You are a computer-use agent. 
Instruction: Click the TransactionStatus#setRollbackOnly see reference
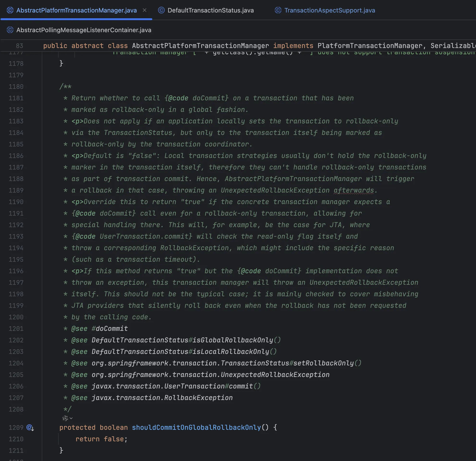323,363
